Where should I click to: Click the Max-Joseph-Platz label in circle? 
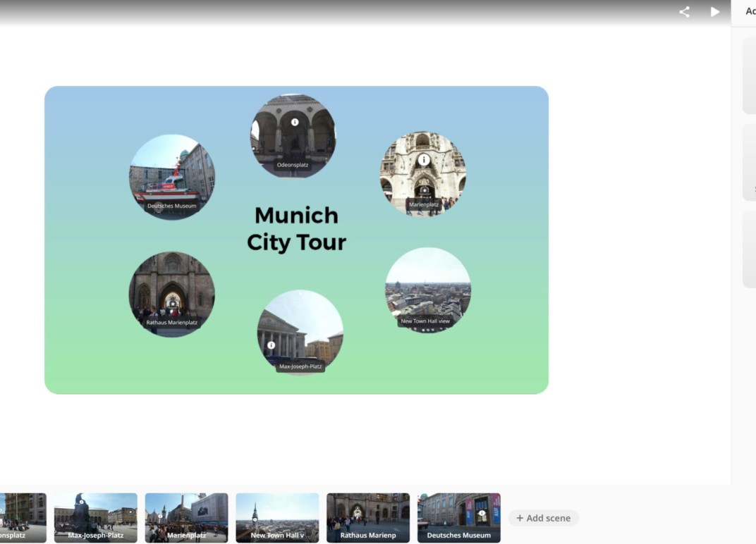(x=300, y=366)
